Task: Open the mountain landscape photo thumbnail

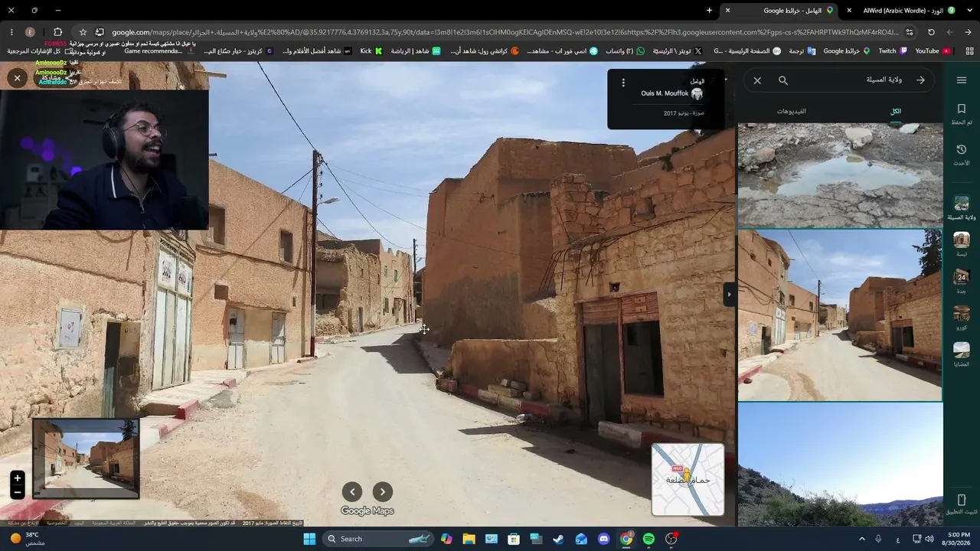Action: [840, 465]
